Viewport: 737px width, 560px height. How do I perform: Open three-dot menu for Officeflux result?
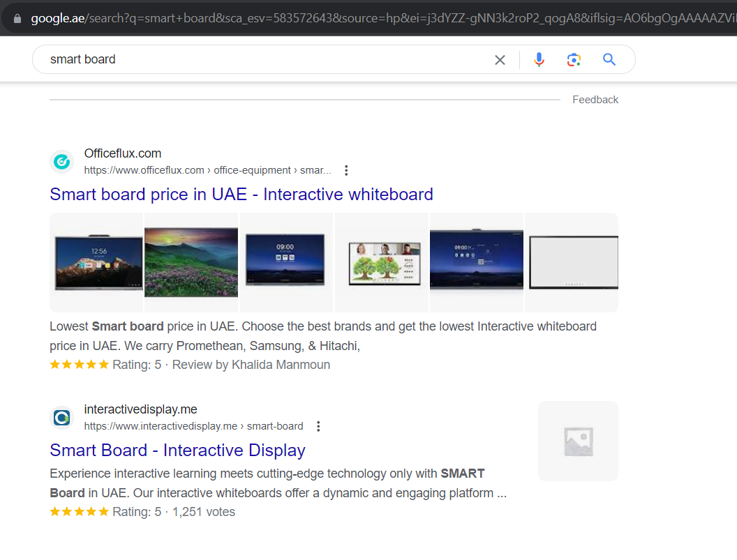[x=346, y=170]
